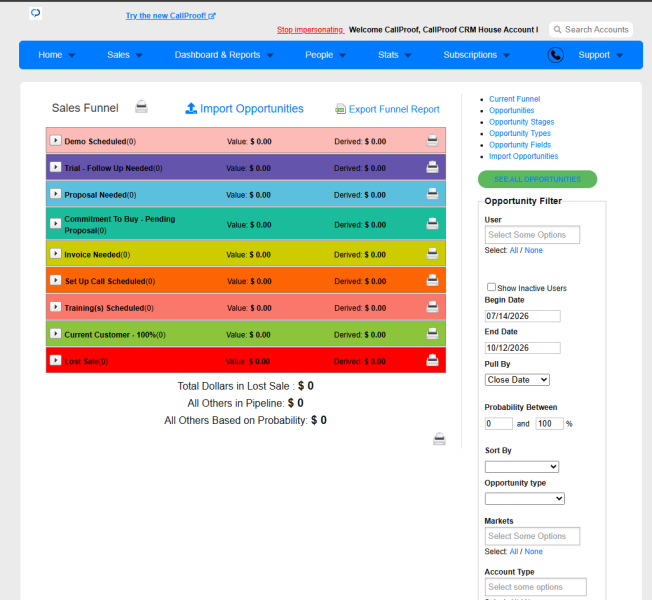652x600 pixels.
Task: Click the Markets select options field
Action: tap(532, 536)
